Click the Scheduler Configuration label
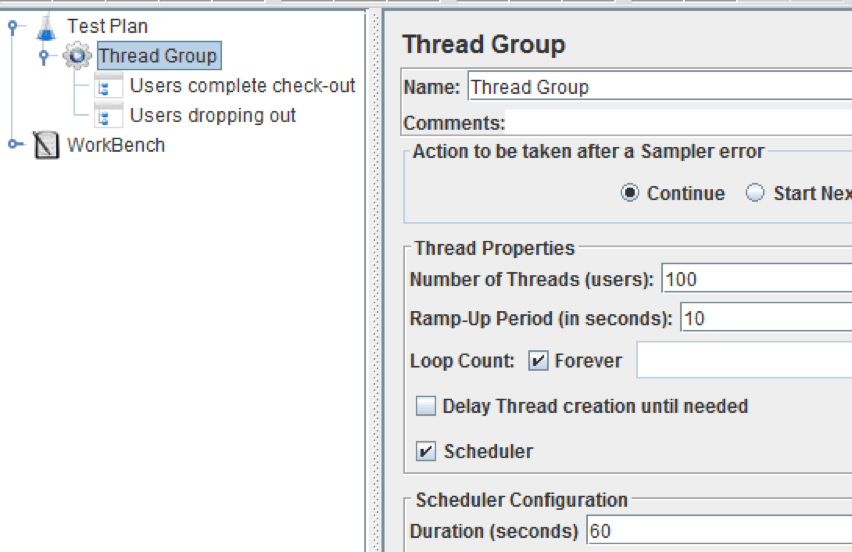 click(x=522, y=500)
